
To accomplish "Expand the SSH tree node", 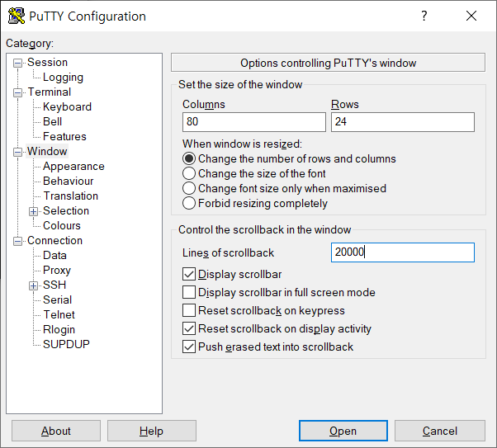I will tap(33, 285).
